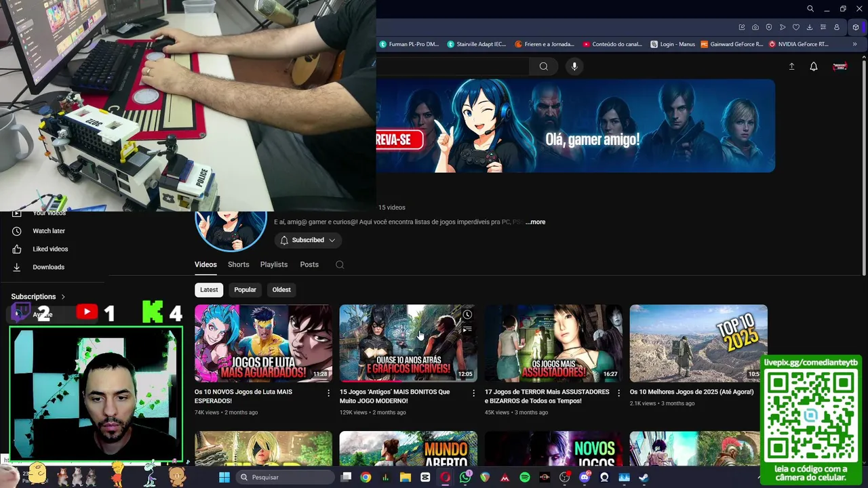
Task: Open the Opera ad blocker shield icon
Action: click(769, 27)
